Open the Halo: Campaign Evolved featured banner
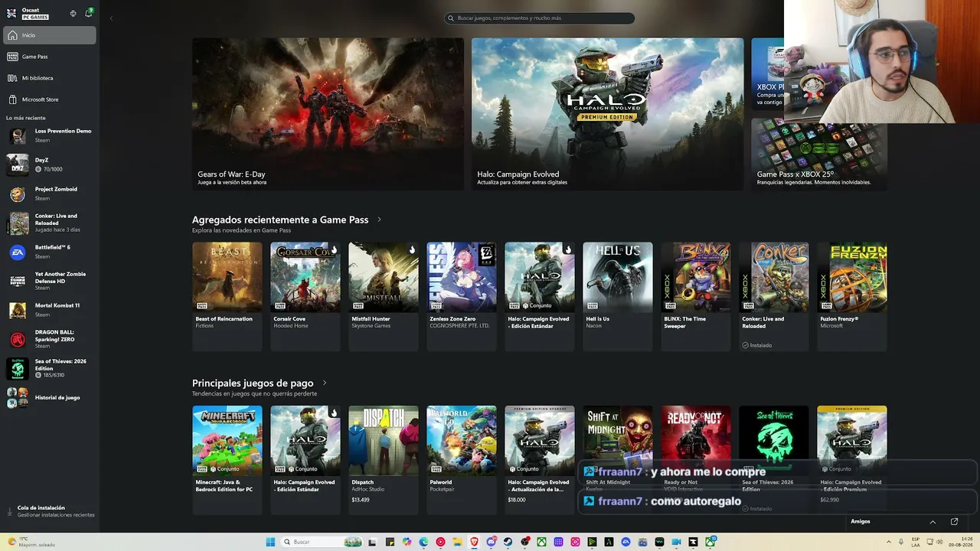The width and height of the screenshot is (980, 551). (x=607, y=114)
